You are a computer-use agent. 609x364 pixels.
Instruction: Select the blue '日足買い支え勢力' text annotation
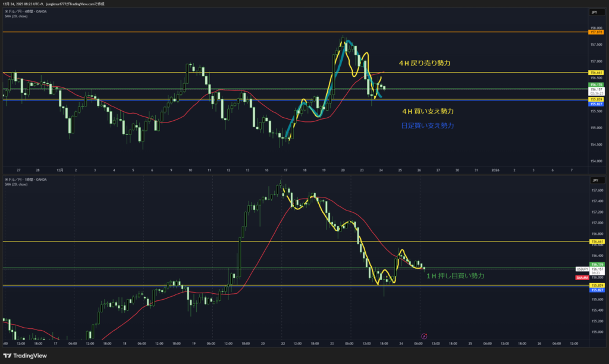[428, 125]
